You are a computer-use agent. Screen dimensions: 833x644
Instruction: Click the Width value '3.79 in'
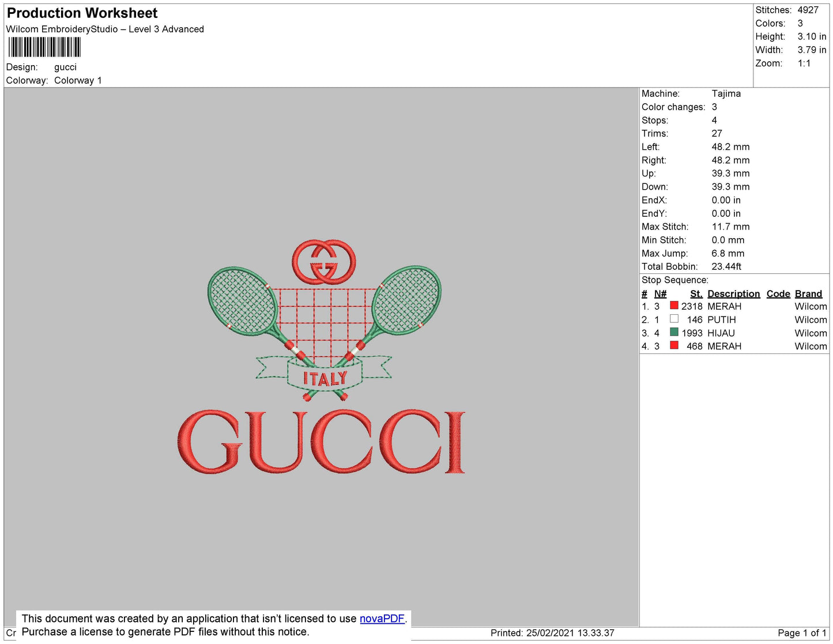pos(812,50)
